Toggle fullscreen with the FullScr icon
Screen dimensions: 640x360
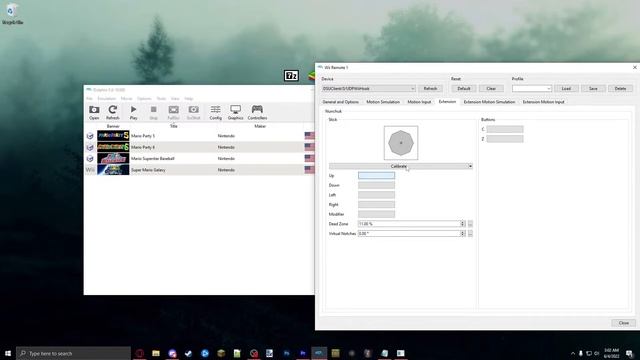[173, 112]
